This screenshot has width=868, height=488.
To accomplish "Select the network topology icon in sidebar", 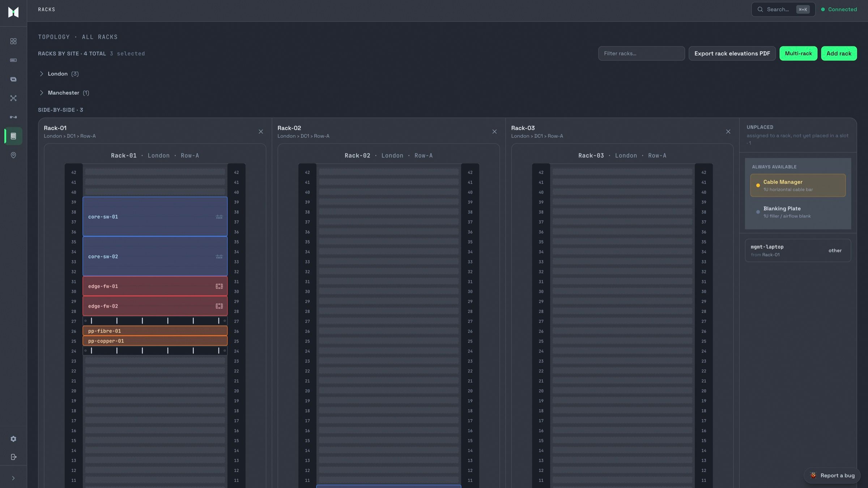I will tap(13, 98).
